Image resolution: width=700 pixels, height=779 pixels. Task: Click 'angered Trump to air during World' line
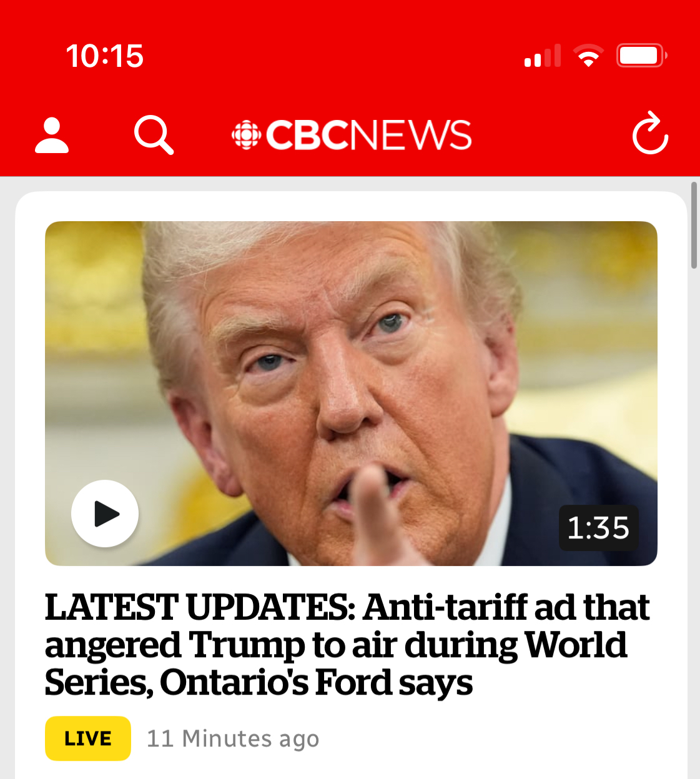[x=336, y=645]
